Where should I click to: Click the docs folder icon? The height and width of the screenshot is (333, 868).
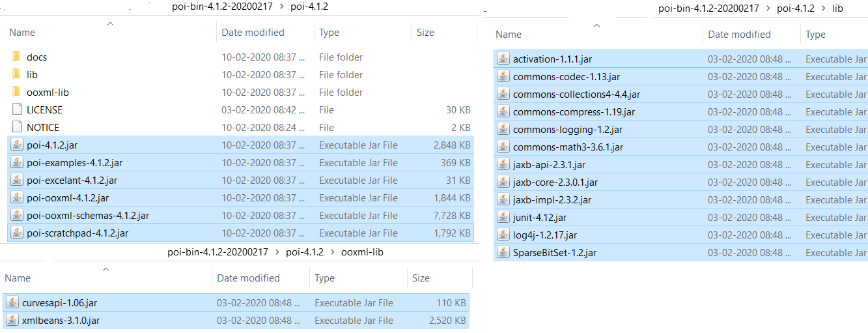[x=17, y=57]
